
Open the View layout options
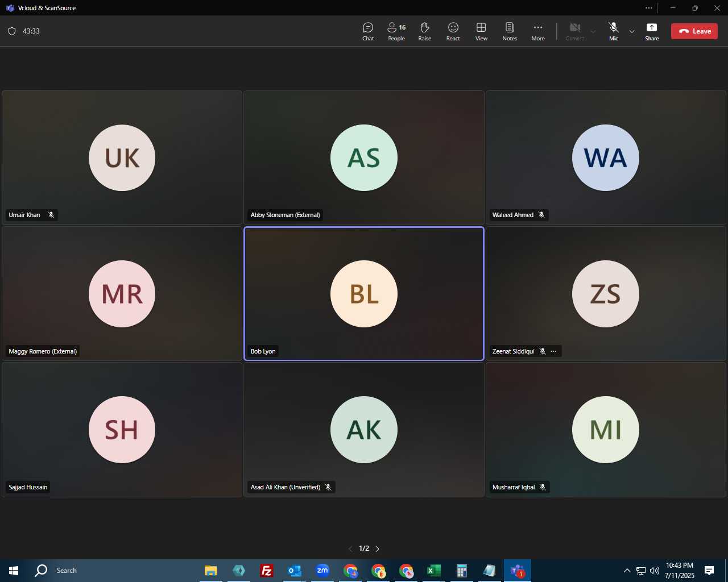481,31
